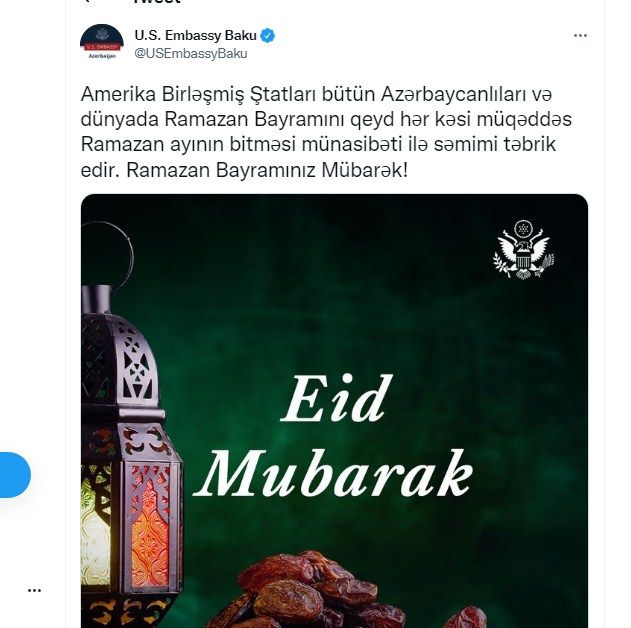Click the Azerbaijan label under the avatar
631x628 pixels.
102,56
